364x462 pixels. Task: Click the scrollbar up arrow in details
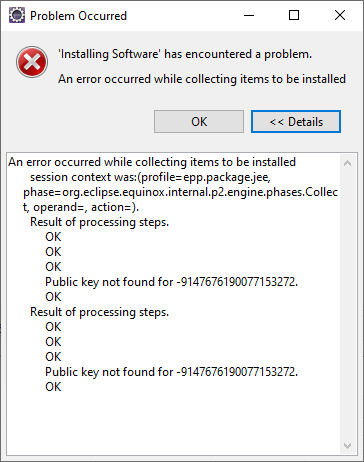click(x=347, y=163)
